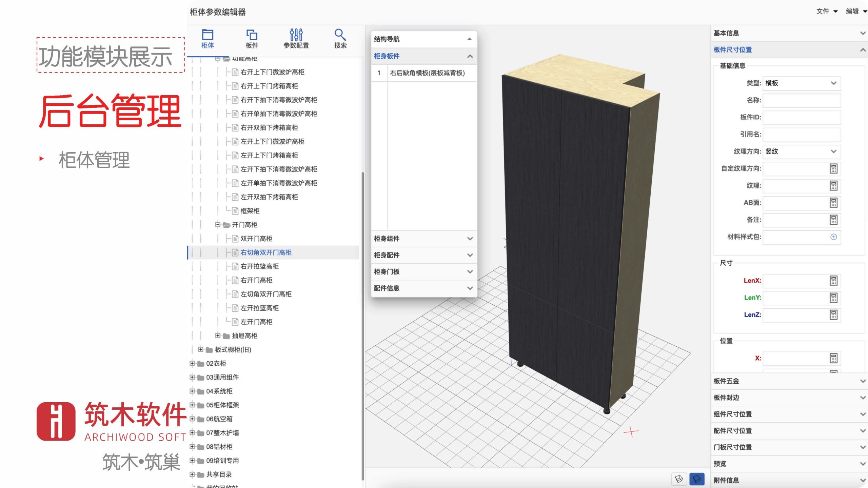Screen dimensions: 868x488
Task: Expand the 抽屉高柜 folder
Action: tap(218, 335)
